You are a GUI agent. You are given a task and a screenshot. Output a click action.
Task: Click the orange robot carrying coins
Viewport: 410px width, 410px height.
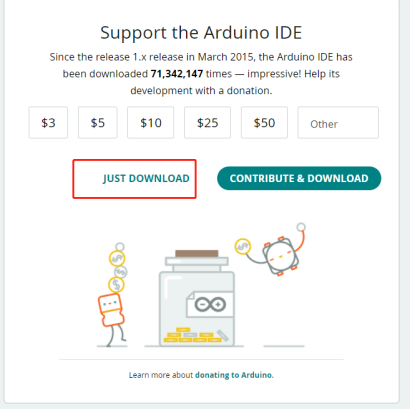(x=111, y=310)
